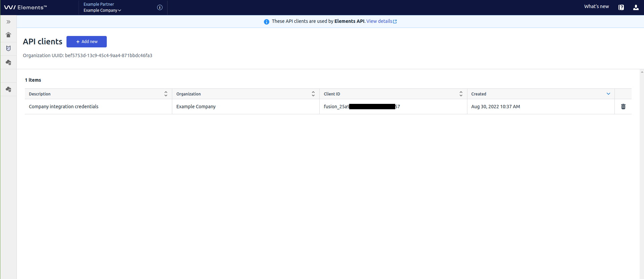This screenshot has width=644, height=279.
Task: Click the shield icon in the sidebar
Action: pos(8,48)
